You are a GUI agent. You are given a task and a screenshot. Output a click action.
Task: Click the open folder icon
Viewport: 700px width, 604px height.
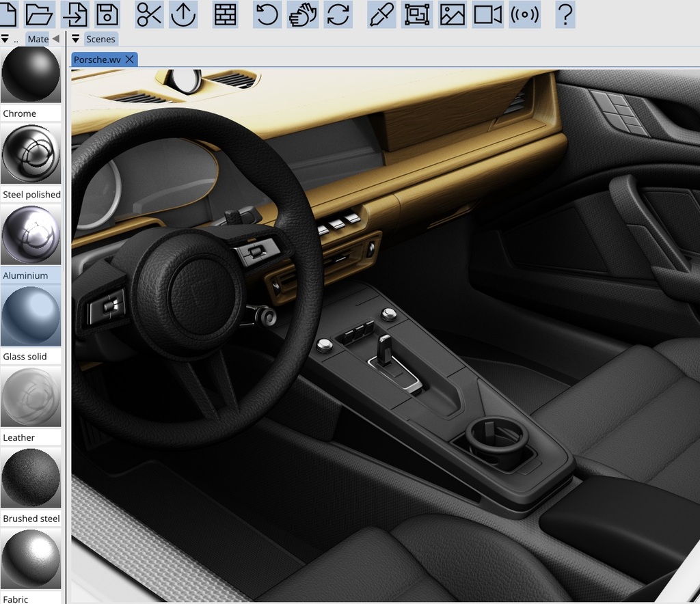click(39, 14)
